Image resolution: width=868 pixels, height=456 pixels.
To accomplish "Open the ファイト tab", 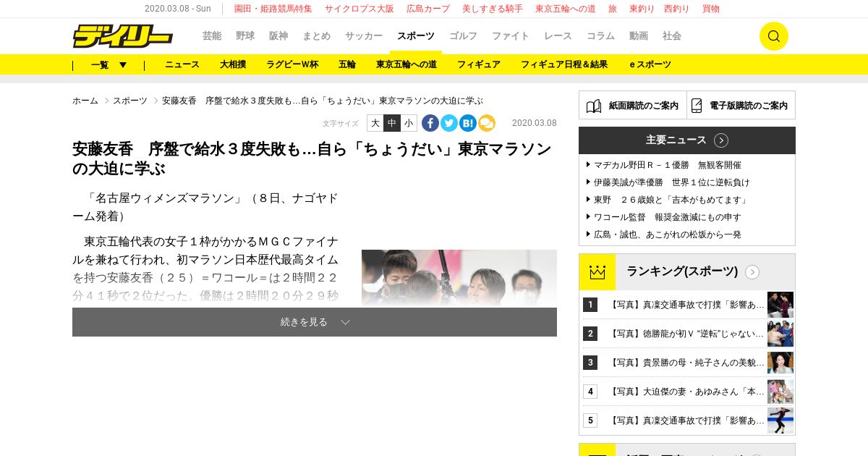I will point(511,36).
